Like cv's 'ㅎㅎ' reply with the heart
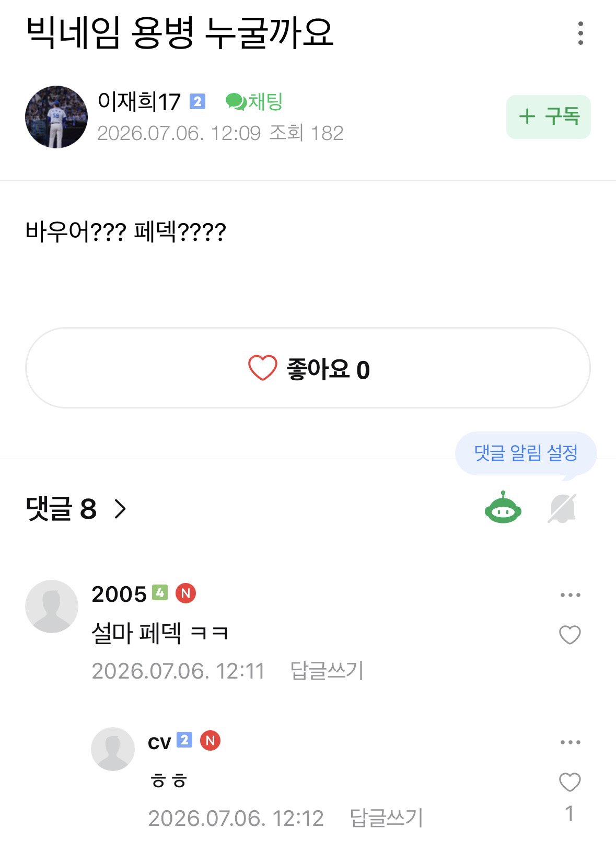This screenshot has height=852, width=616. click(x=570, y=782)
